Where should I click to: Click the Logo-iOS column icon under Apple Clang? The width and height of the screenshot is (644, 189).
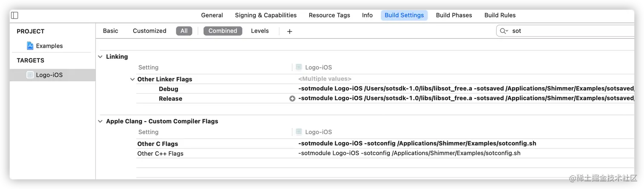click(299, 132)
